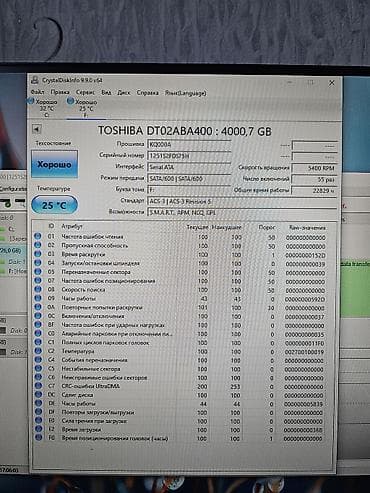Click status circle for ID C7 CRC-ошибки UltraDMA
This screenshot has height=493, width=370.
point(38,386)
